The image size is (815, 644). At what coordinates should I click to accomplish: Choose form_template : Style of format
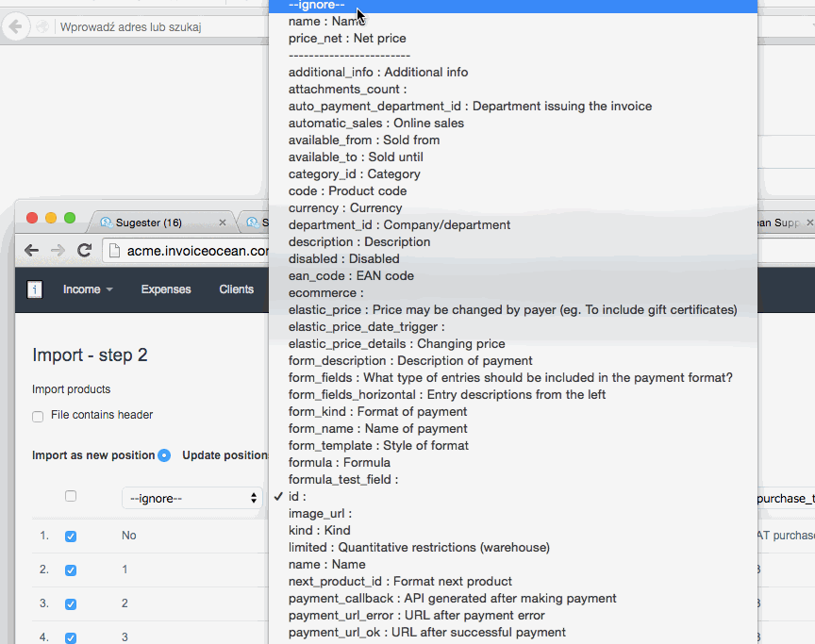point(513,446)
